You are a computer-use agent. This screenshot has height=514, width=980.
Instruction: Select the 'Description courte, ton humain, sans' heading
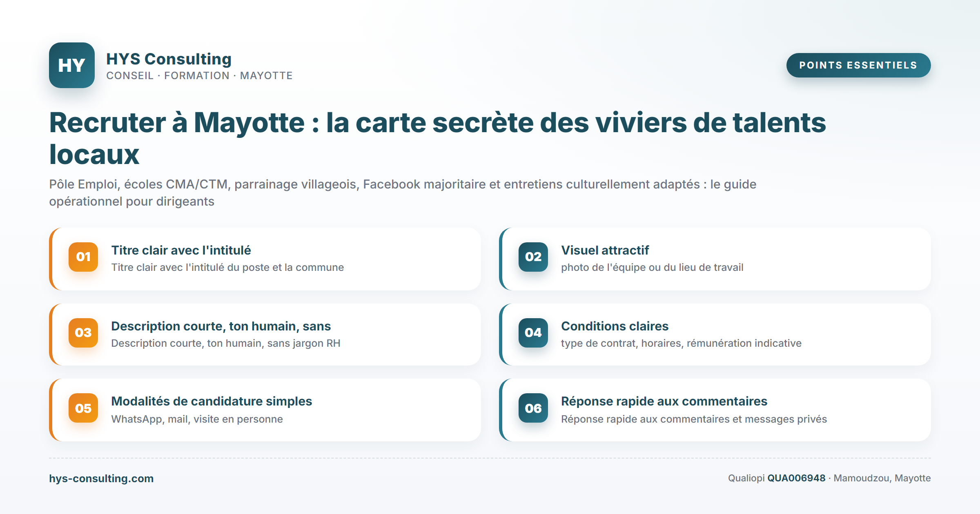(x=221, y=326)
